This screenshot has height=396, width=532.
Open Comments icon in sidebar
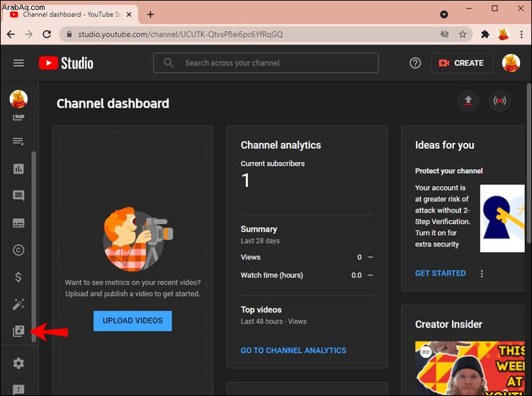pos(18,196)
